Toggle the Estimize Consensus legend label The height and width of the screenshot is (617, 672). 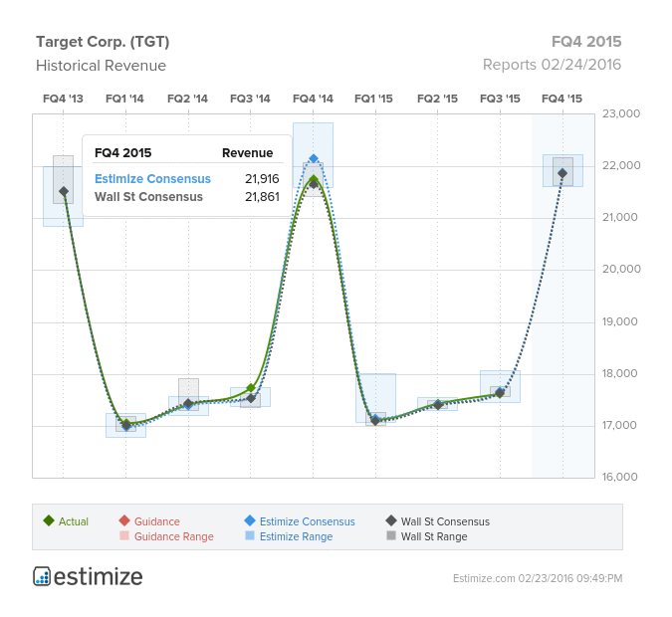coord(308,521)
